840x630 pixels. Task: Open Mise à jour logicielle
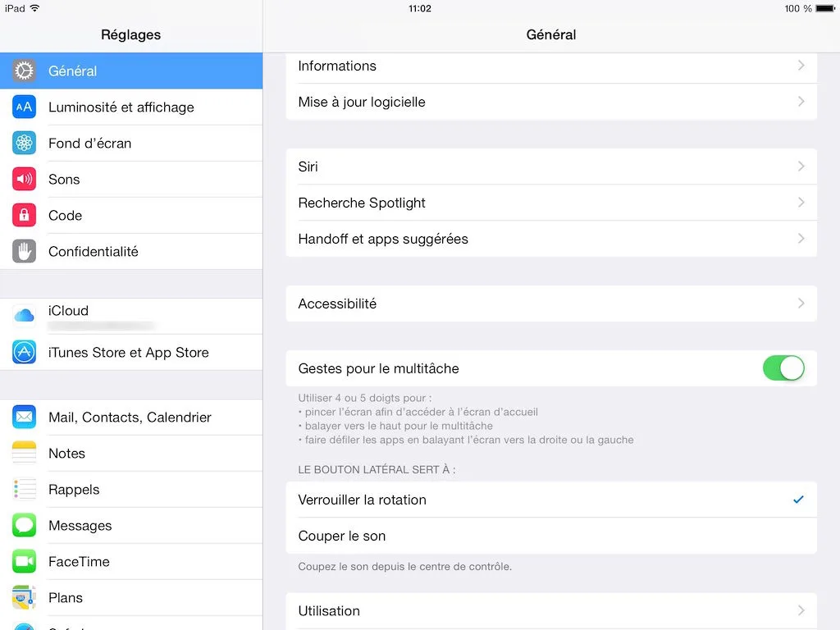click(551, 102)
